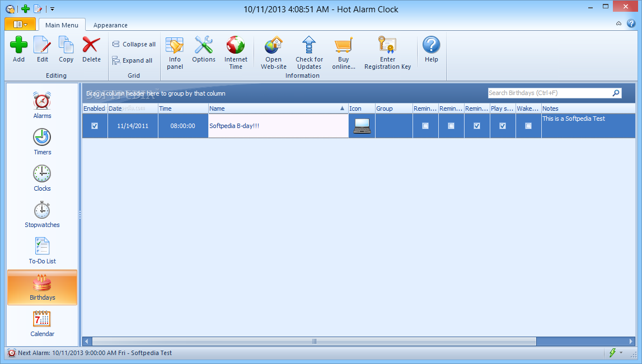642x364 pixels.
Task: Go to the Clocks section
Action: [x=42, y=178]
